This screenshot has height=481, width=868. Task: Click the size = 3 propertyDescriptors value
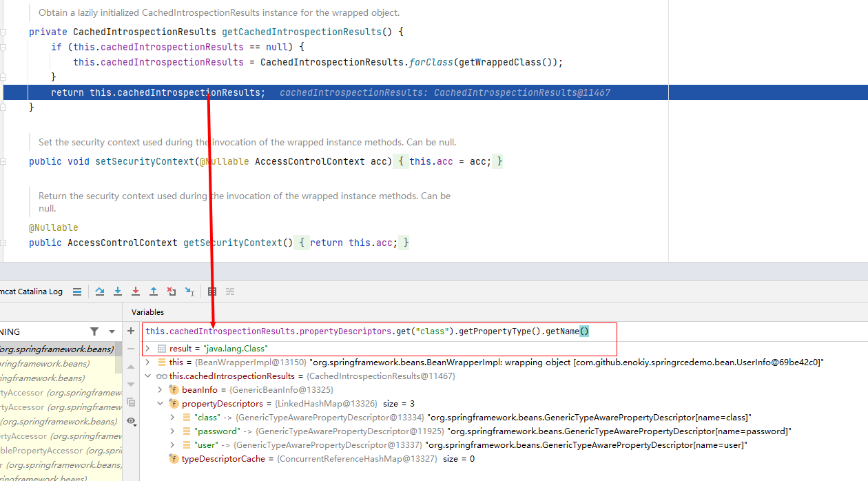[399, 404]
